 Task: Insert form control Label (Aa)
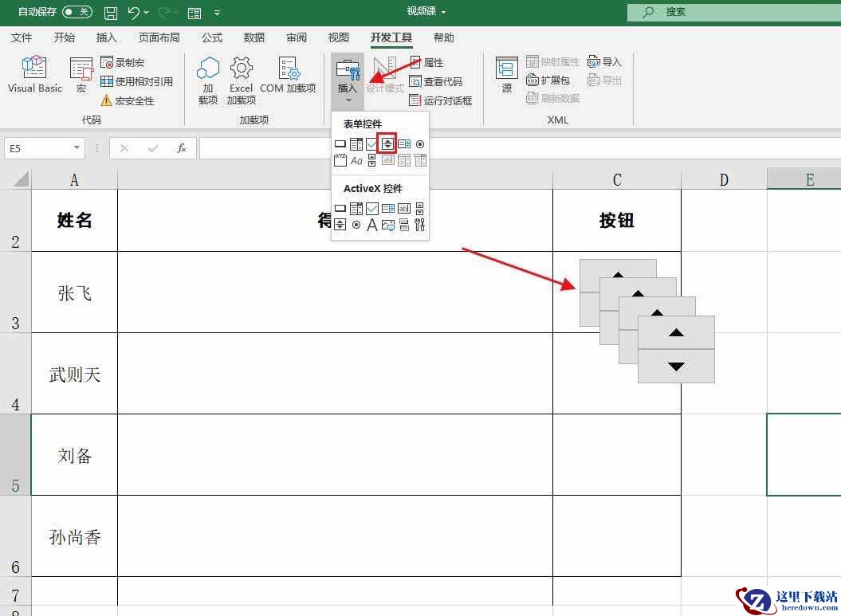coord(356,160)
